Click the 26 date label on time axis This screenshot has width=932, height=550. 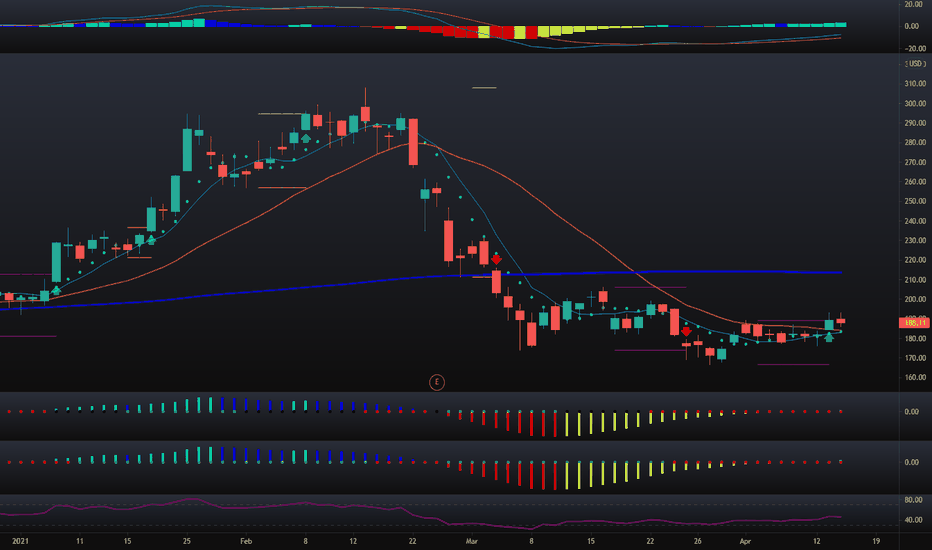click(698, 541)
